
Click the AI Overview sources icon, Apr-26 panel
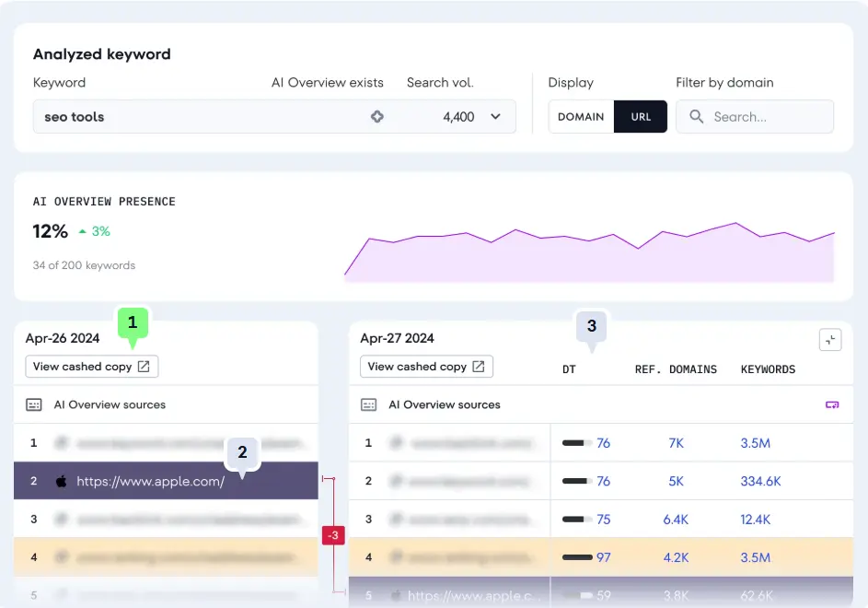pos(34,404)
